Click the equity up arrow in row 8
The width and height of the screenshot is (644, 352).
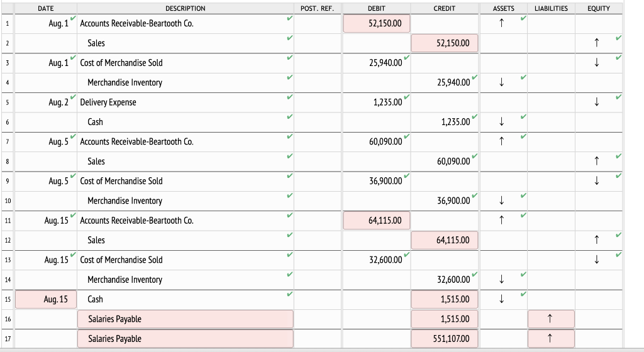tap(597, 161)
